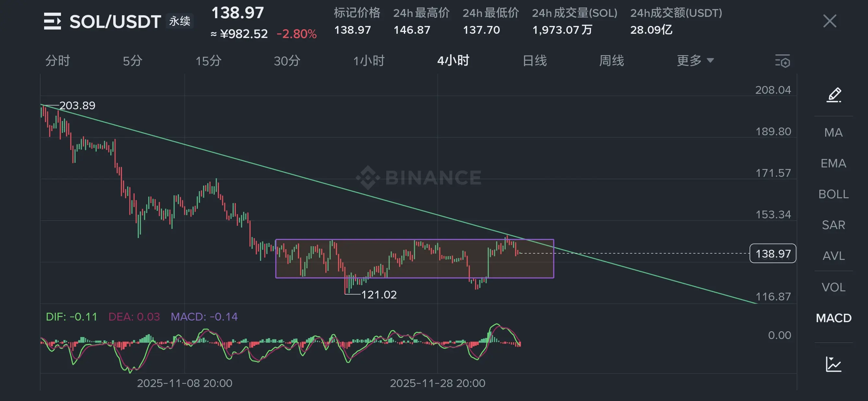Open chart display settings icon
Viewport: 868px width, 401px height.
click(782, 61)
